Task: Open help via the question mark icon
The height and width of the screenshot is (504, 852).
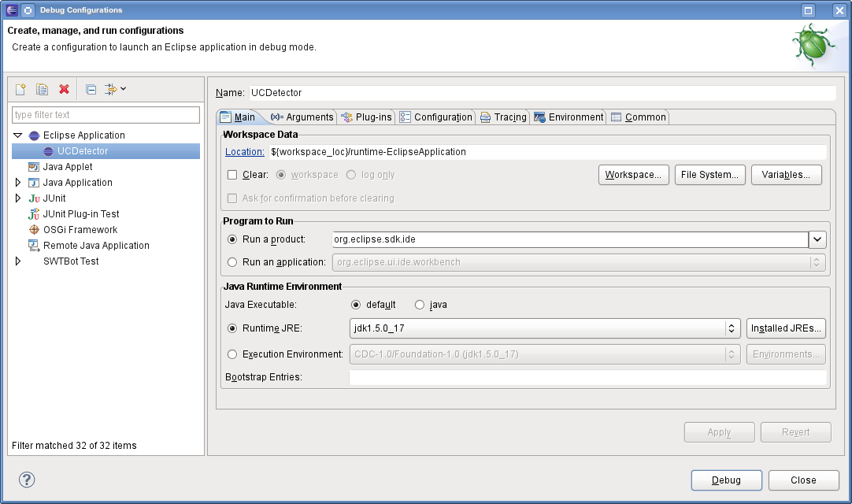Action: click(27, 480)
